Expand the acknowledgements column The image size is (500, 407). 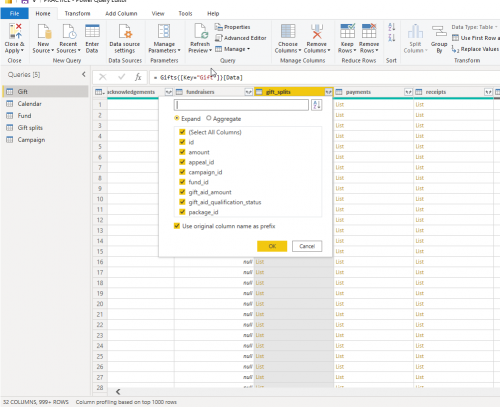pos(169,92)
